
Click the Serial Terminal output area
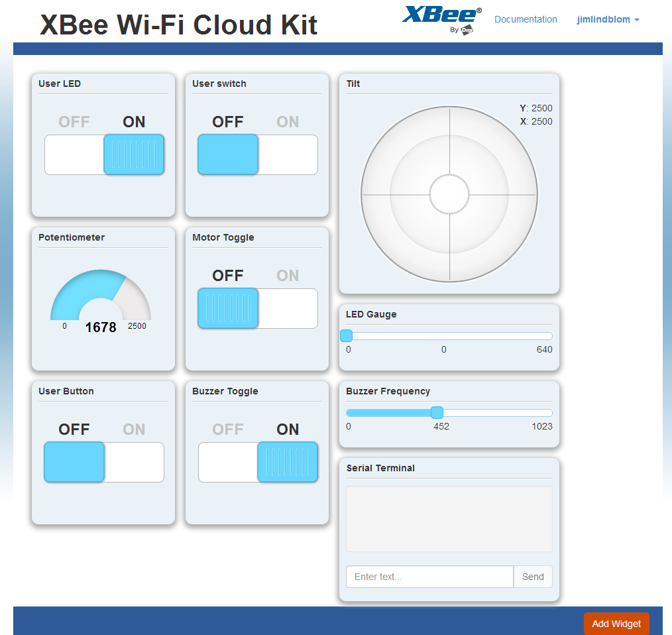(449, 519)
